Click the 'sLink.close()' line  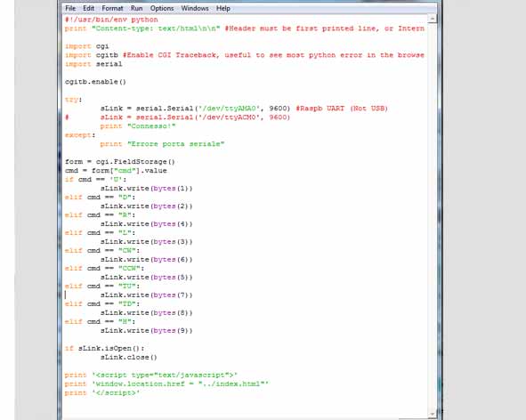[x=129, y=358]
